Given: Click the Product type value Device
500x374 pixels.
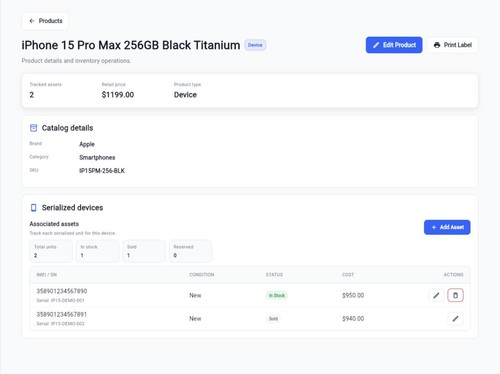Looking at the screenshot, I should pyautogui.click(x=185, y=95).
